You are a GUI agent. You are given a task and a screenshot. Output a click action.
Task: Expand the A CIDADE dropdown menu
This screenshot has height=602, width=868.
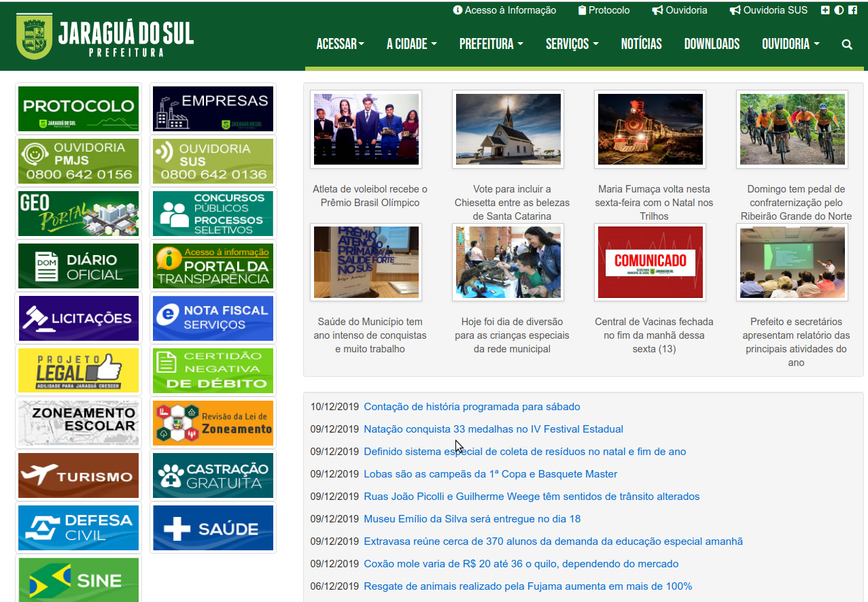[412, 44]
